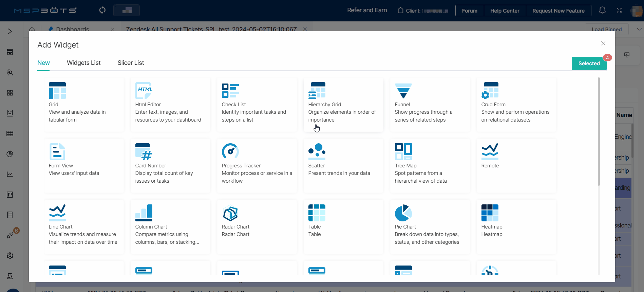The width and height of the screenshot is (644, 292).
Task: Add the Pie Chart widget icon
Action: tap(403, 213)
